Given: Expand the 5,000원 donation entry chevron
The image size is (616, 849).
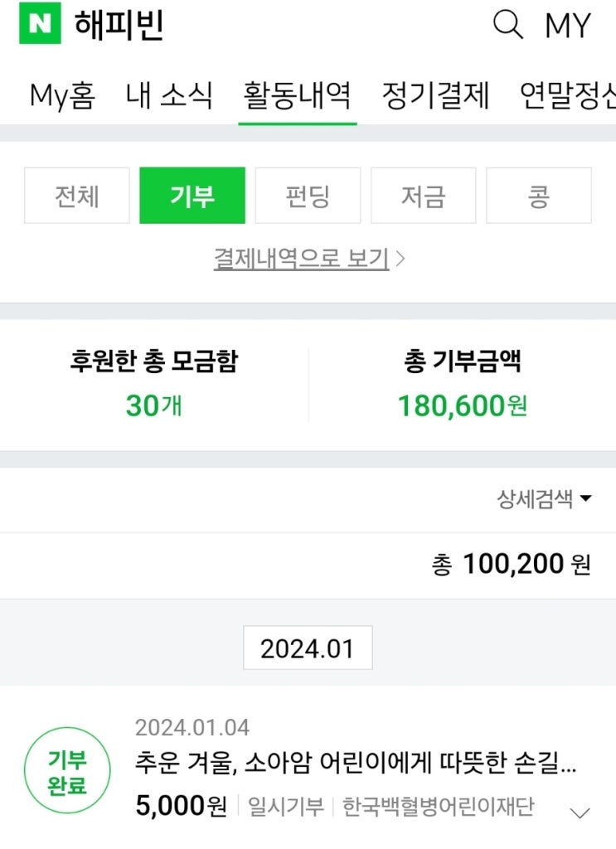Looking at the screenshot, I should (x=581, y=813).
